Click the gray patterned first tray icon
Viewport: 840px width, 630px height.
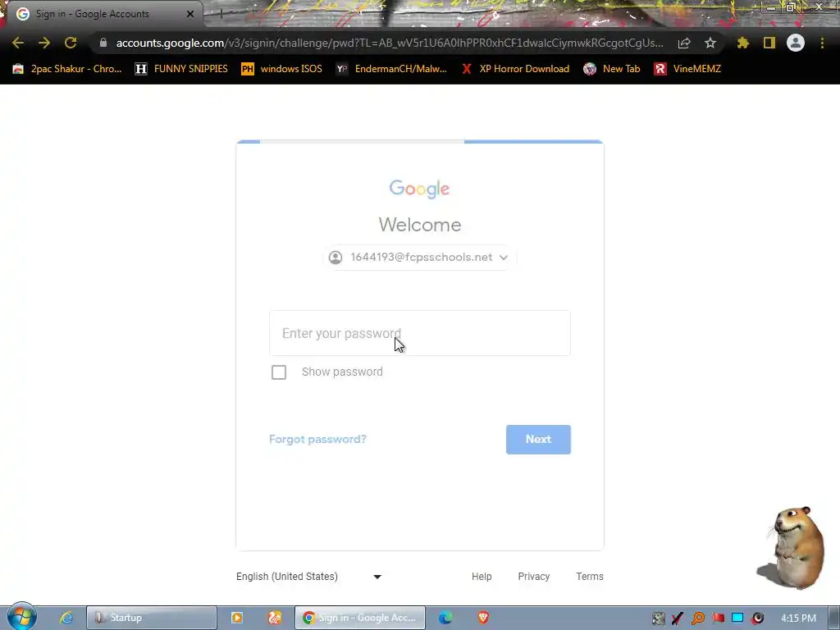coord(659,619)
